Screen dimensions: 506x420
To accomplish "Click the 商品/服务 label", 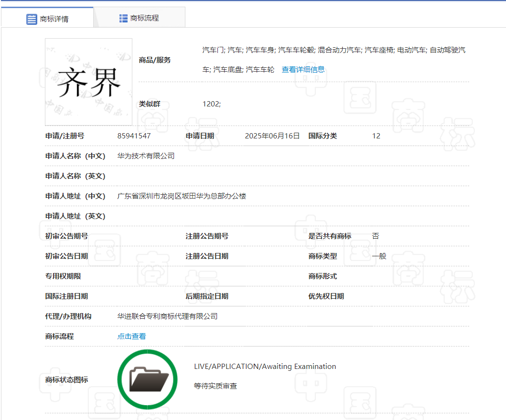I will [x=155, y=60].
